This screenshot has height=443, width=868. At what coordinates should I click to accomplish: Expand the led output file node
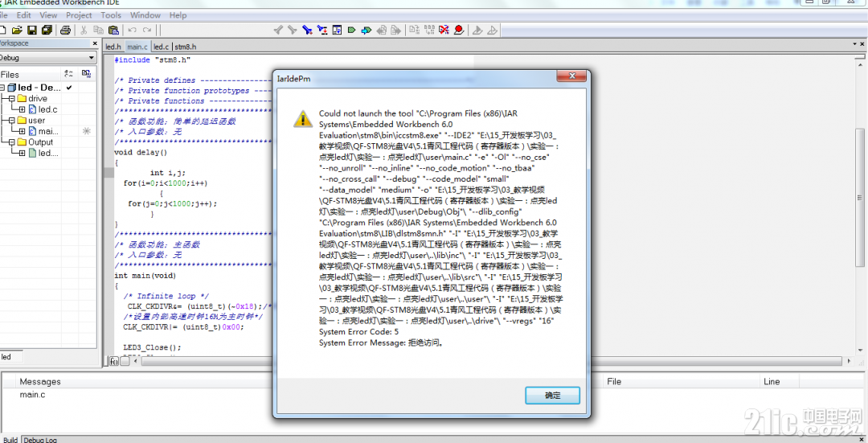point(23,153)
